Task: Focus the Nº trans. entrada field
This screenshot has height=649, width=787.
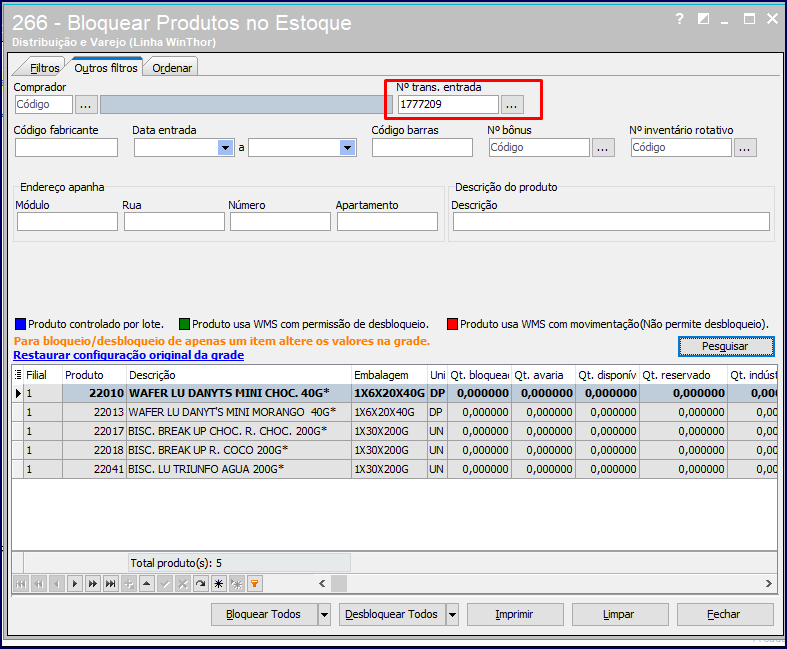Action: (448, 105)
